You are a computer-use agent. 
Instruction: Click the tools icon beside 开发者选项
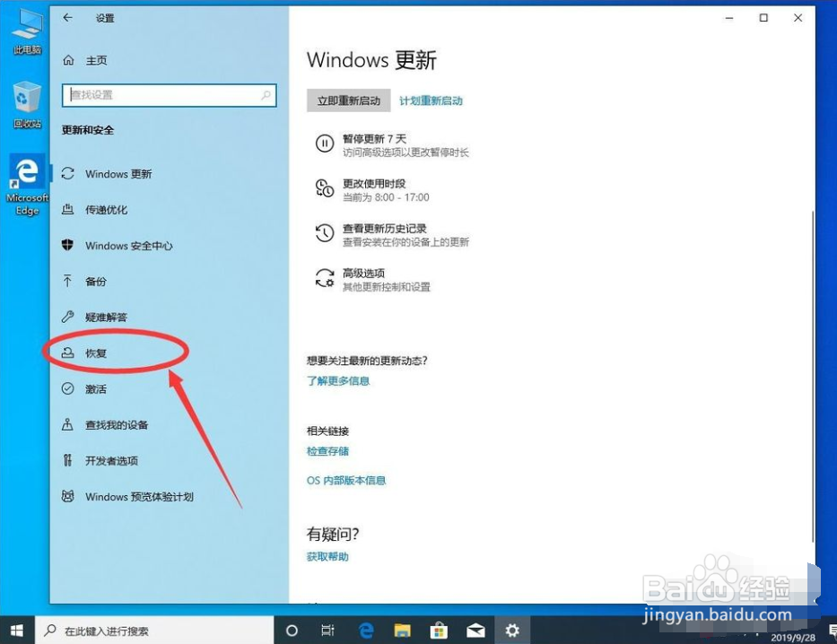(68, 460)
